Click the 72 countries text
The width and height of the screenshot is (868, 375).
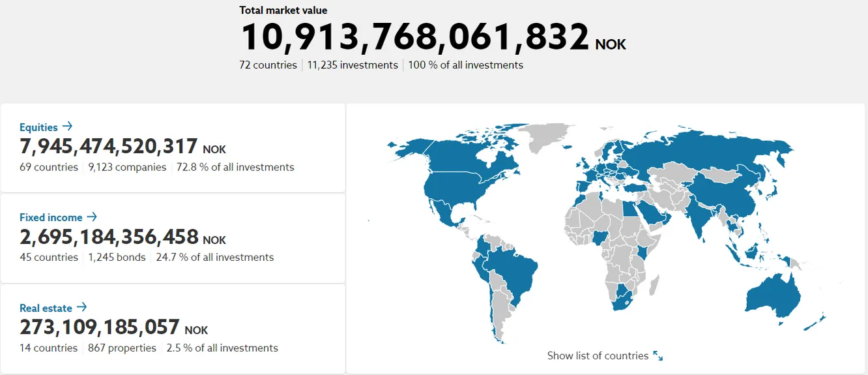click(268, 65)
